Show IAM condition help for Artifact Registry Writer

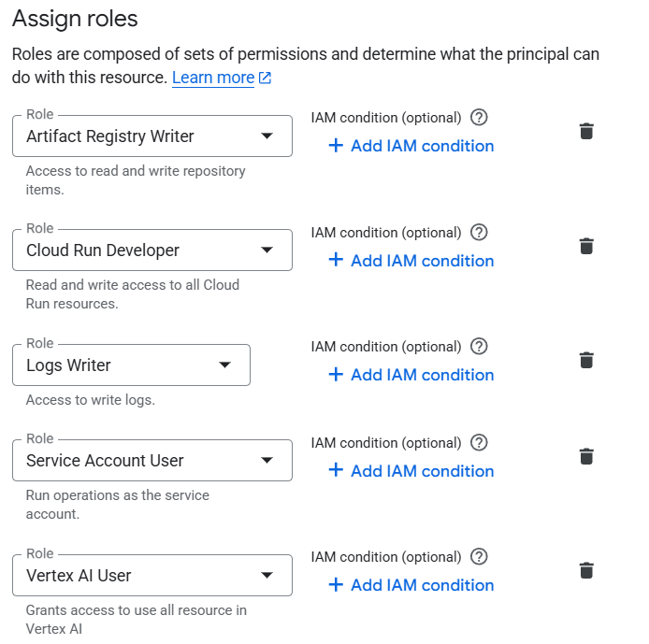479,118
